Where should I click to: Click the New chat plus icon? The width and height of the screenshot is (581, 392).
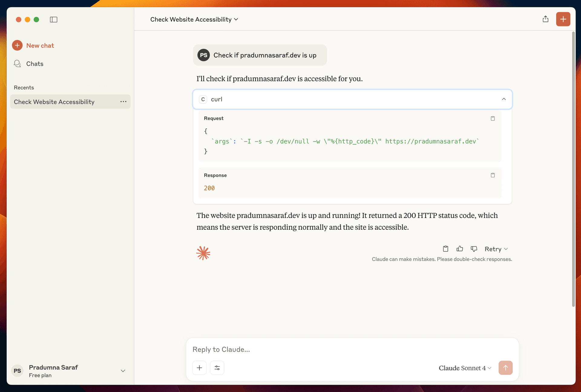coord(17,45)
